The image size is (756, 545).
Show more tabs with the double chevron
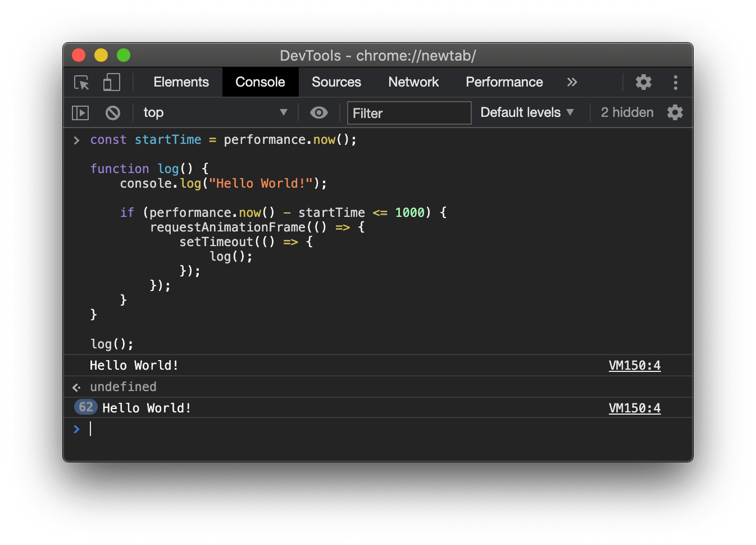coord(572,83)
